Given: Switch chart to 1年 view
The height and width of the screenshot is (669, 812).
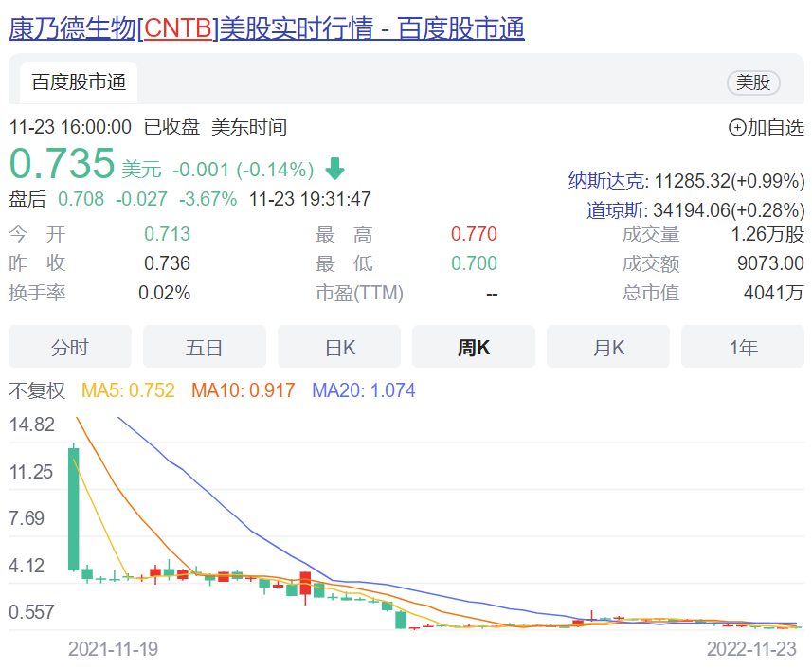Looking at the screenshot, I should [x=743, y=347].
